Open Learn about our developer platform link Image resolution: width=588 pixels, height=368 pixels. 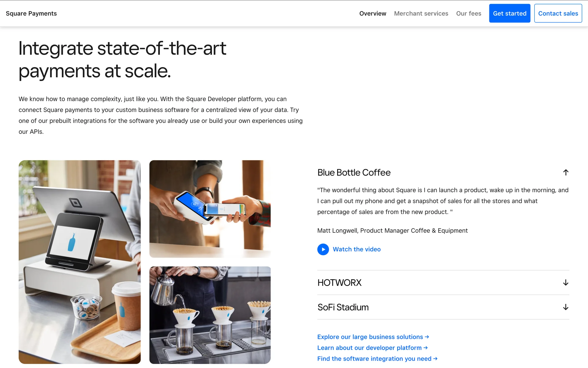(x=372, y=348)
